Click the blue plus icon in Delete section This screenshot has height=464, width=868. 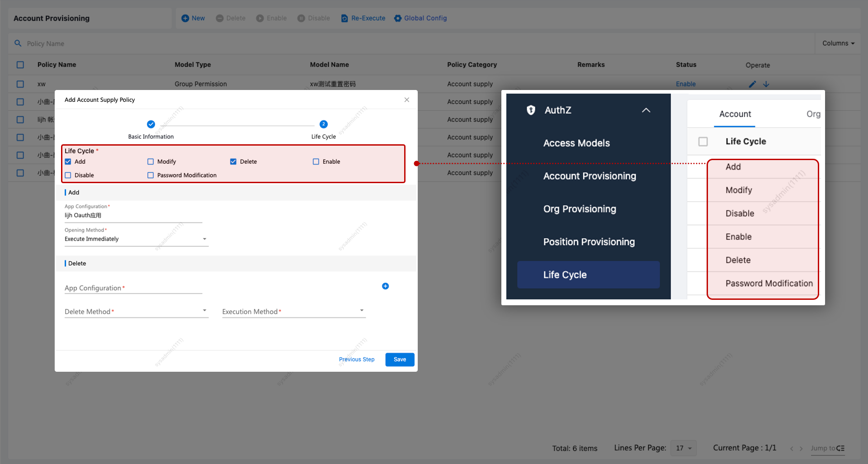point(385,286)
